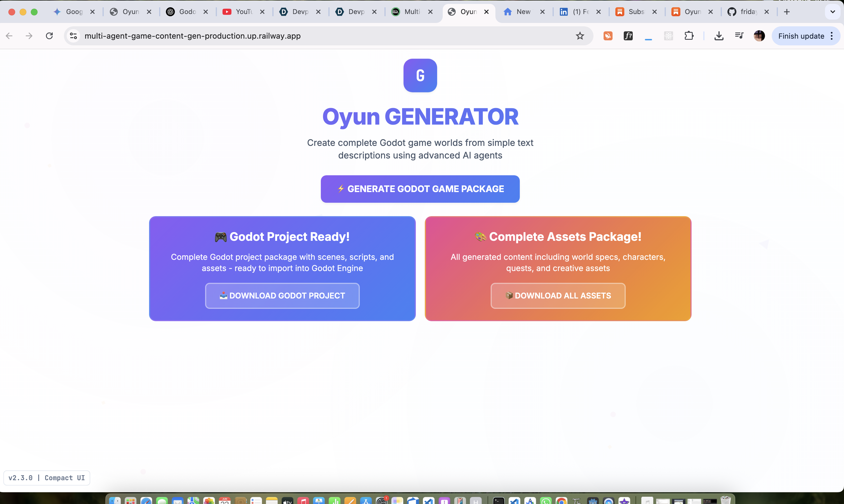Expand the tab search dropdown arrow
The image size is (844, 504).
[x=833, y=11]
